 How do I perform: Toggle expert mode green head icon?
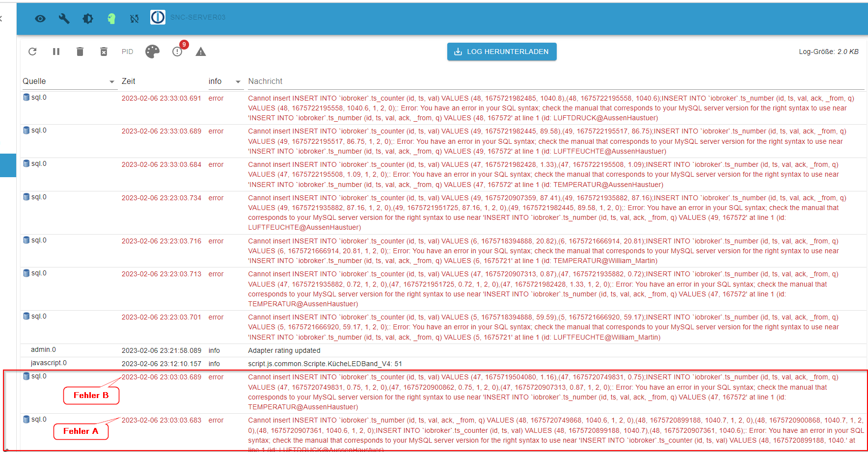(x=111, y=19)
